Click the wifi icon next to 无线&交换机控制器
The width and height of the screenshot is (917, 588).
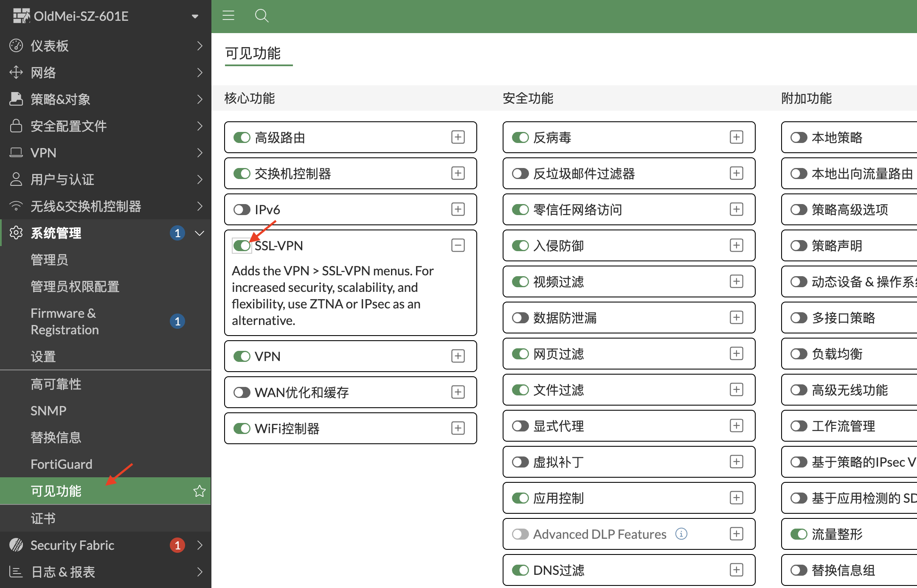coord(16,206)
